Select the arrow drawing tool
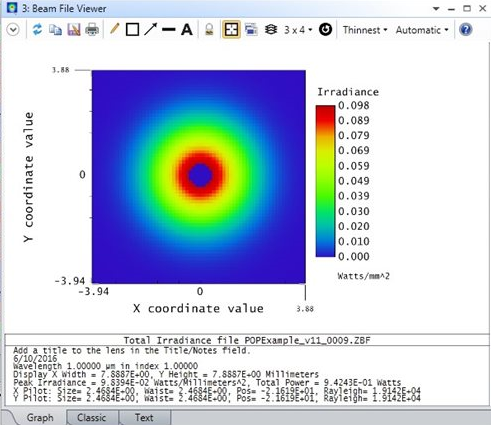 [150, 29]
